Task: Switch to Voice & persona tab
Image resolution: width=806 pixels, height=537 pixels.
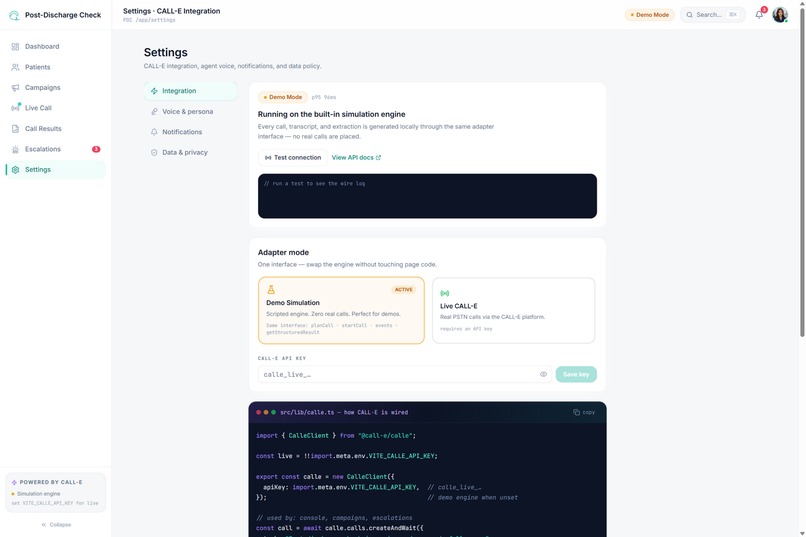Action: coord(191,112)
